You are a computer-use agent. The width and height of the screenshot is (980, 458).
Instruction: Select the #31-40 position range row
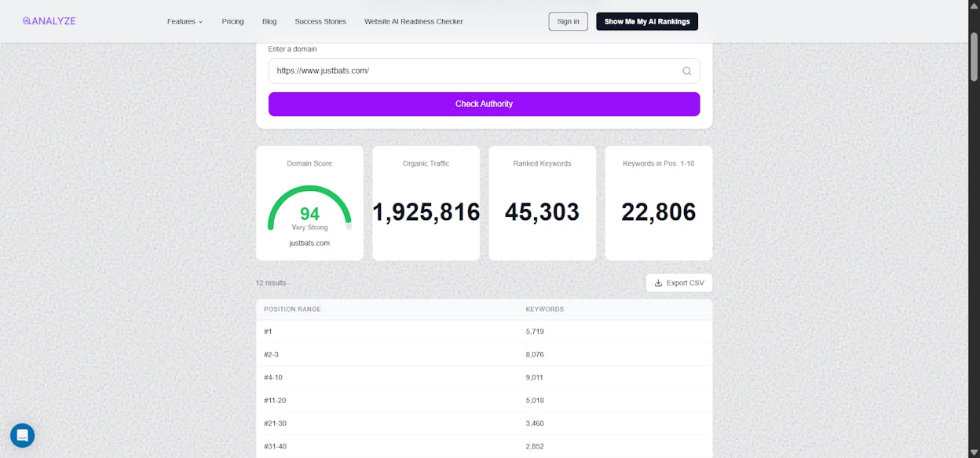pos(484,446)
